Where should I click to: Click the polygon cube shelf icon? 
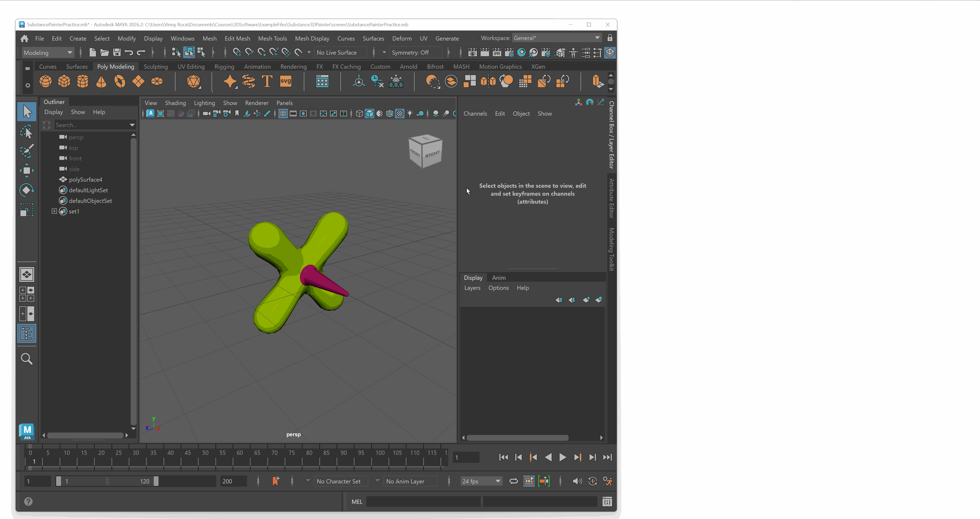pos(64,81)
